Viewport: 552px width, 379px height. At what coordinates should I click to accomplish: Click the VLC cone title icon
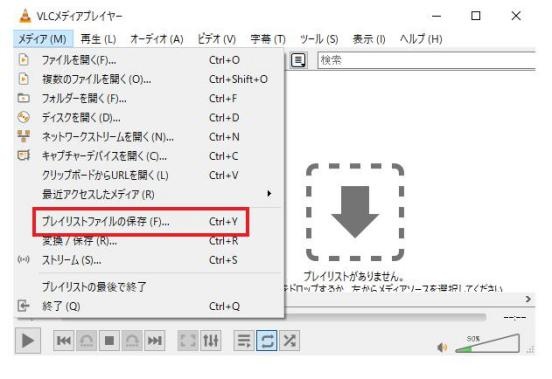tap(25, 16)
